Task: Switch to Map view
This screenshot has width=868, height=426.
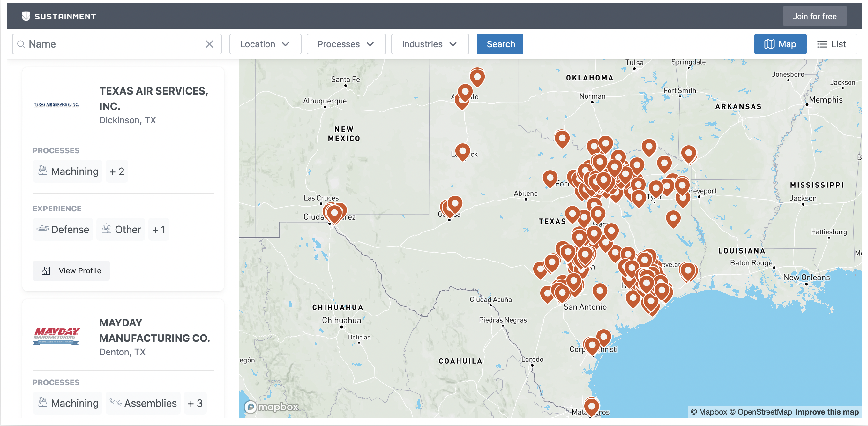Action: (x=780, y=44)
